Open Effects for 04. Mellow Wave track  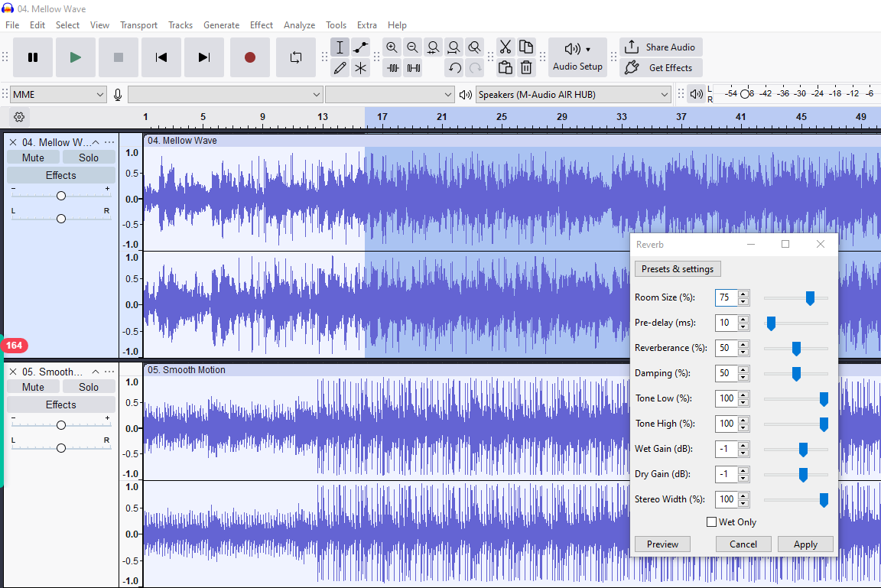click(60, 175)
